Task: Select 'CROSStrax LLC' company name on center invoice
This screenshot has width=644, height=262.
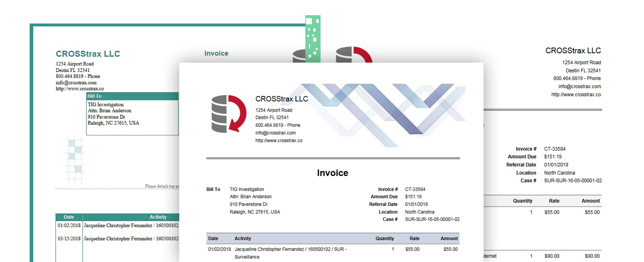Action: [282, 99]
